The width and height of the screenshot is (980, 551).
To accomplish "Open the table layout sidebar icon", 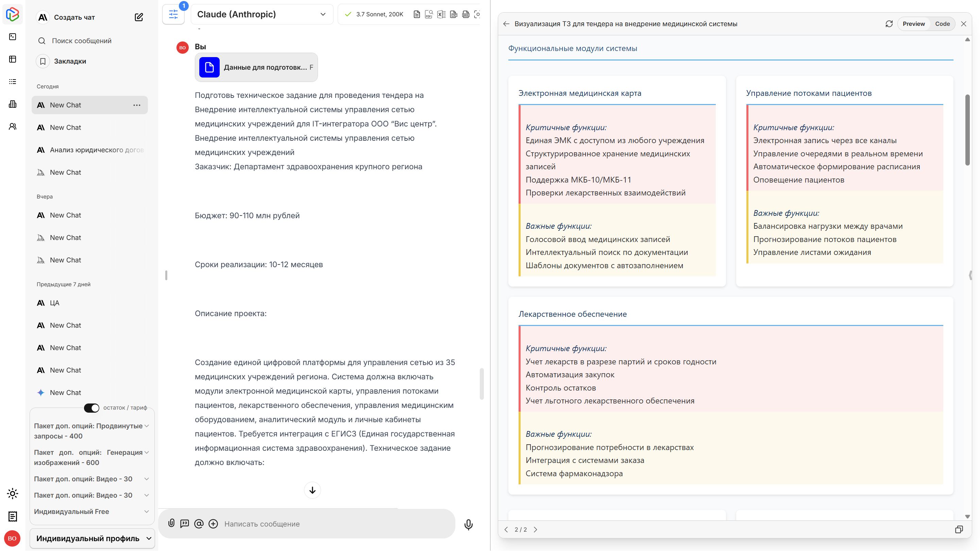I will pos(13,59).
